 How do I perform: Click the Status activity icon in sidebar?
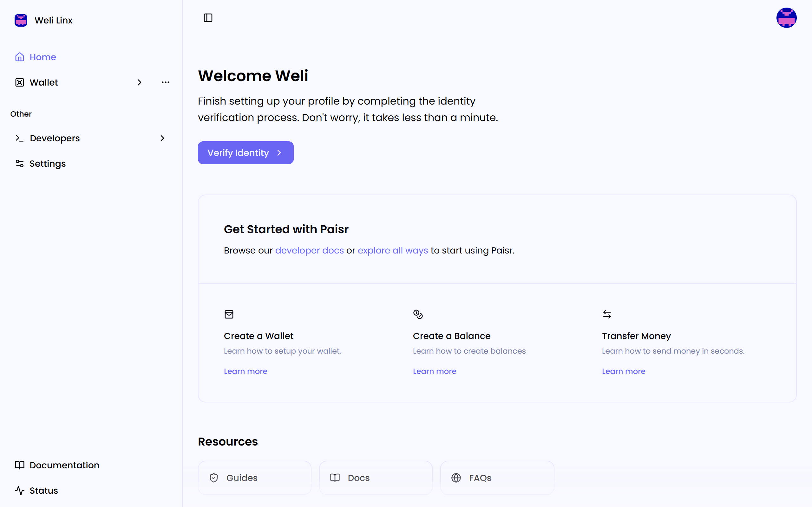point(20,491)
